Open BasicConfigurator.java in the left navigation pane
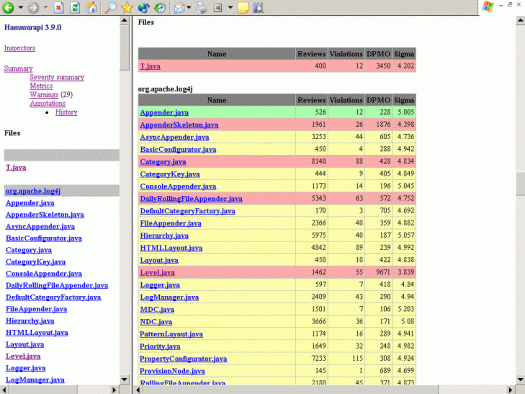Viewport: 525px width, 394px height. click(44, 238)
